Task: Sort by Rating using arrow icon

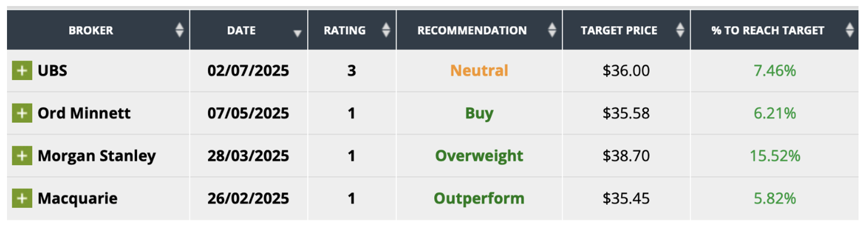Action: click(386, 30)
